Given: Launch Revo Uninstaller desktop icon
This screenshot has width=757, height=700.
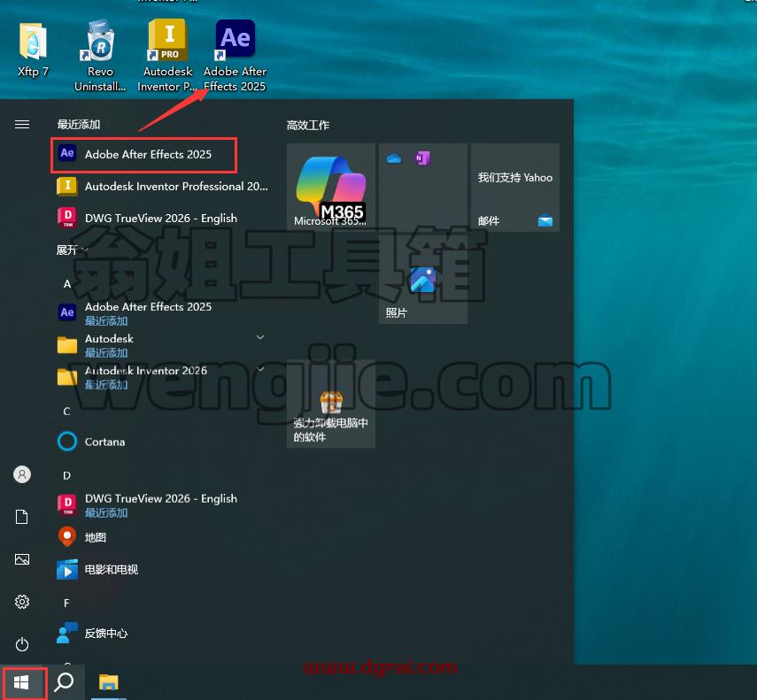Looking at the screenshot, I should click(100, 55).
